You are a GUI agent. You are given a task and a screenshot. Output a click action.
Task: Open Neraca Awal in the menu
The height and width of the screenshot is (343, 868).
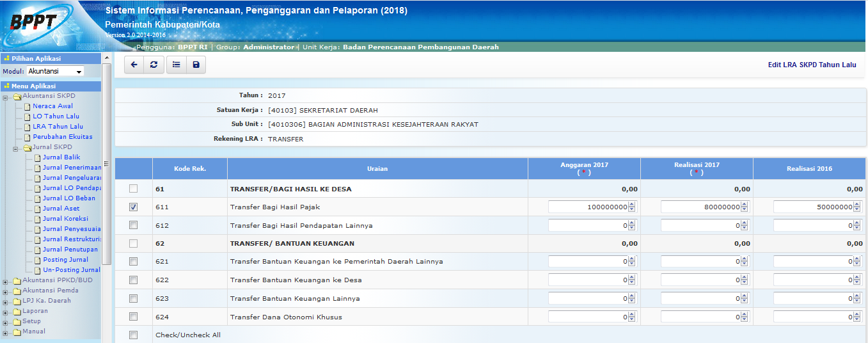(x=52, y=106)
